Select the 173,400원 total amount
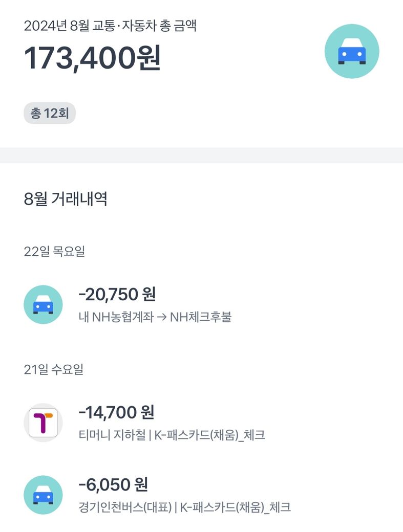403x532 pixels. (93, 58)
